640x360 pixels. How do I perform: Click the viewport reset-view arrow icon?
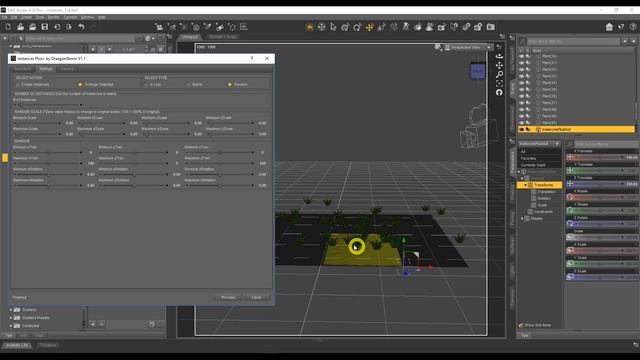pyautogui.click(x=499, y=92)
